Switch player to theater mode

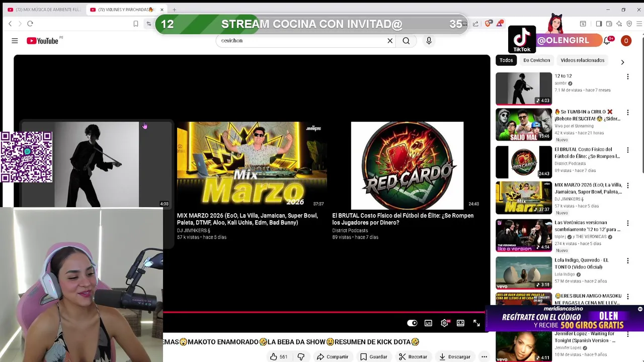(460, 323)
